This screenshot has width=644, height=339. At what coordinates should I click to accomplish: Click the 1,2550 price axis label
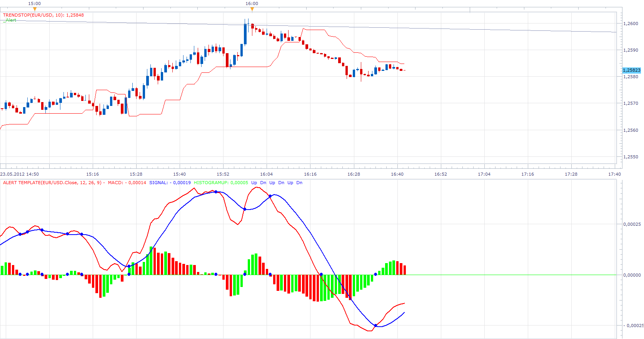pyautogui.click(x=631, y=157)
